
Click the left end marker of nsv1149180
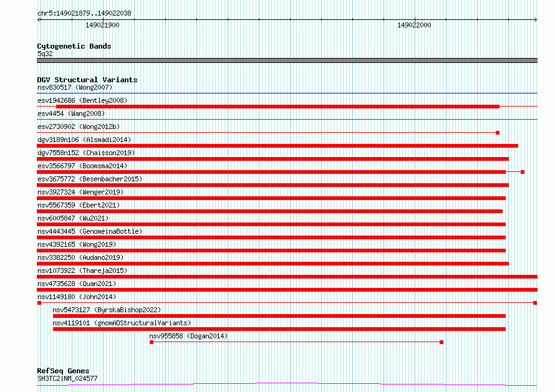(x=39, y=303)
